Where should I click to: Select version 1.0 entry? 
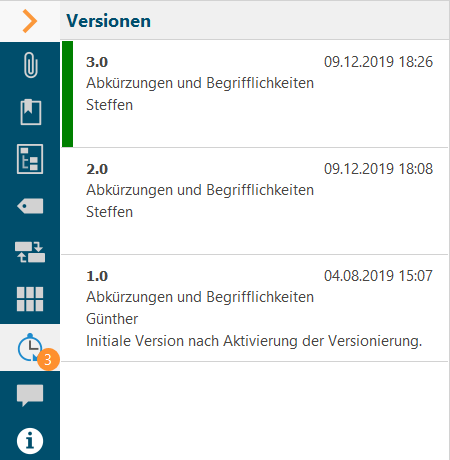[255, 308]
